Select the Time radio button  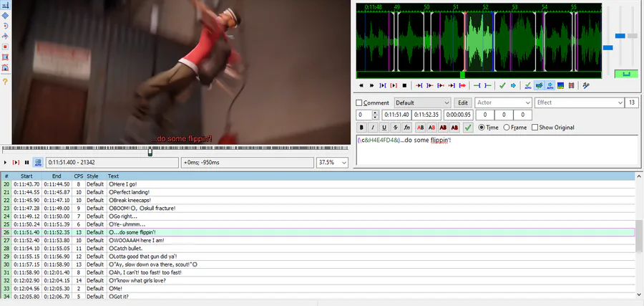[x=482, y=128]
